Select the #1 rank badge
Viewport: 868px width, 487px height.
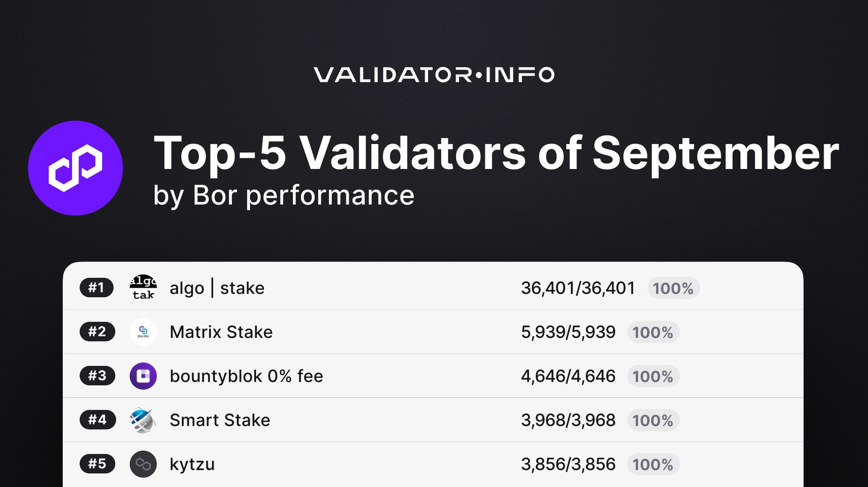(x=96, y=288)
